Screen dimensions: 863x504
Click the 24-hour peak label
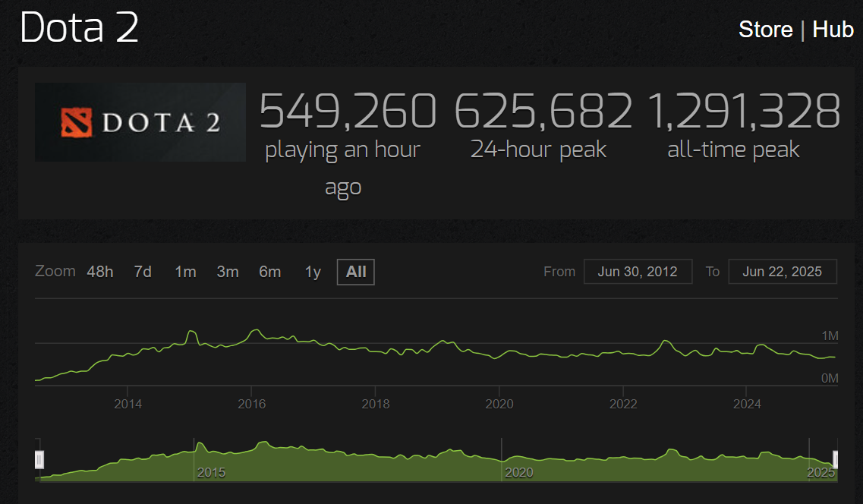click(x=538, y=150)
